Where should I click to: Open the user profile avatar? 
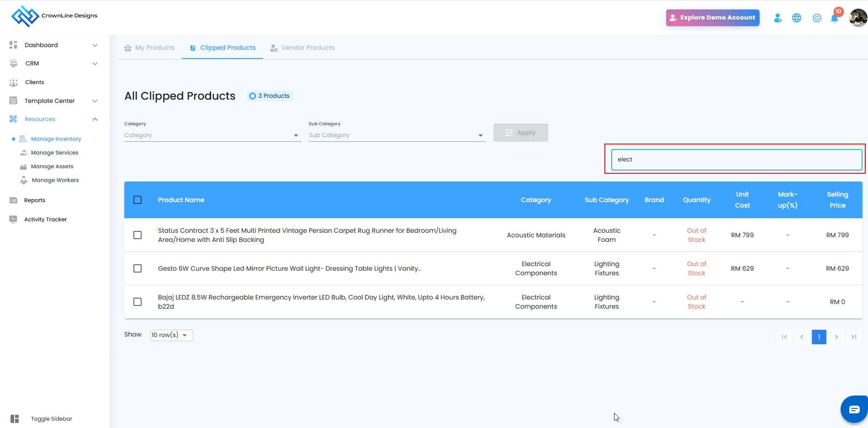point(857,18)
